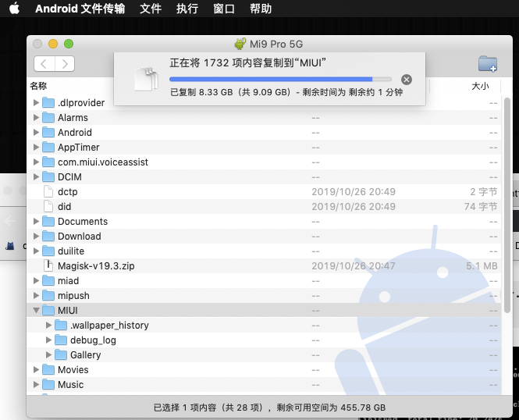The image size is (519, 420).
Task: Click the Movies folder icon
Action: 48,370
